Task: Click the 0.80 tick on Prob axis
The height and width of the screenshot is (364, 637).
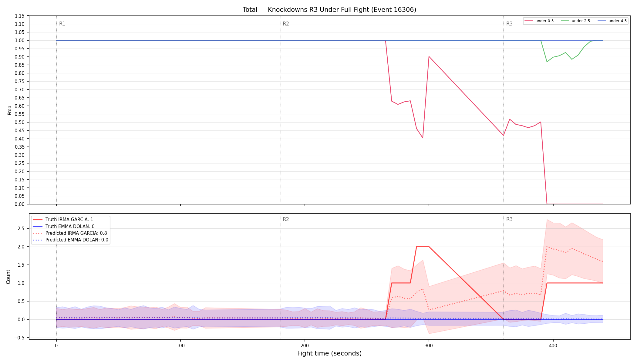Action: (19, 73)
